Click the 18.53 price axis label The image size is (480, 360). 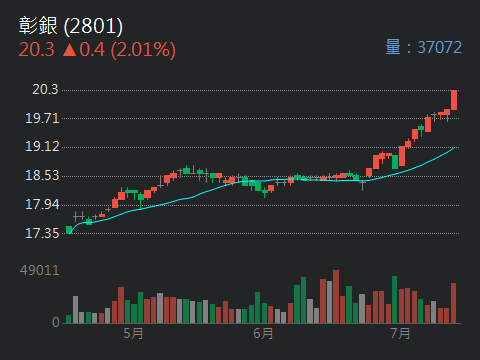click(x=42, y=176)
